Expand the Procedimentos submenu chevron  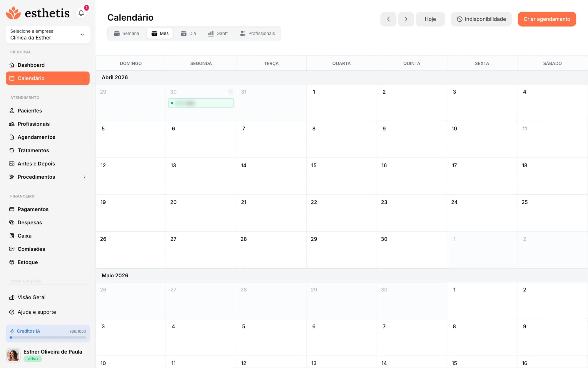[x=85, y=177]
